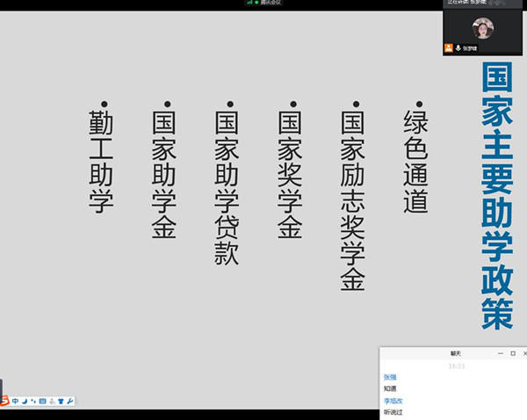Click sender name 张强 in chat

pos(389,376)
